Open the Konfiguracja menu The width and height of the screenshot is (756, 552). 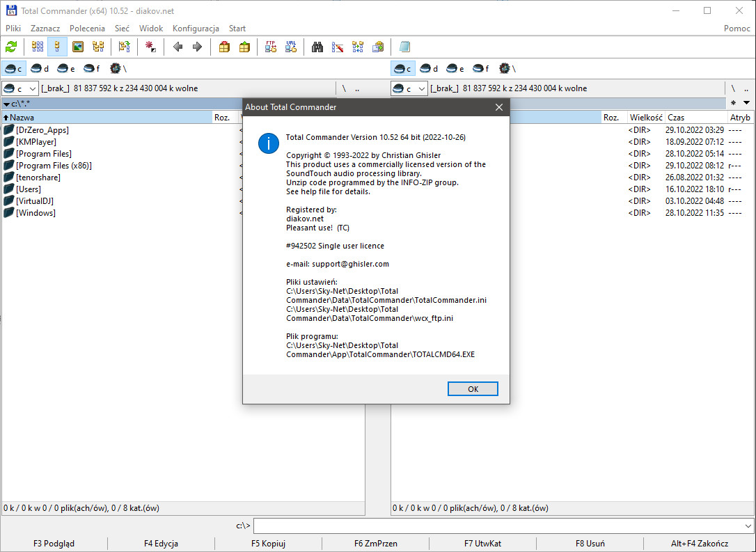pyautogui.click(x=196, y=29)
